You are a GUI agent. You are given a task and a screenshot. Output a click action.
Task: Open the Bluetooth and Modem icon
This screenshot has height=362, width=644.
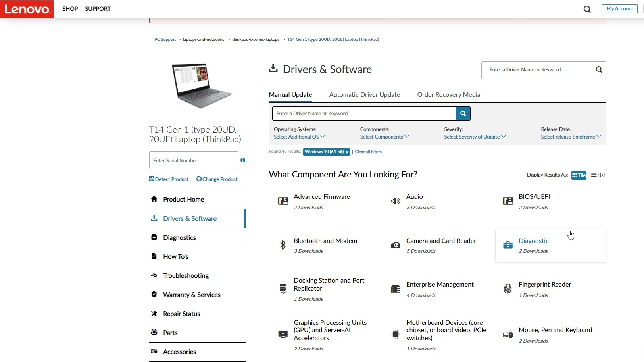[283, 245]
